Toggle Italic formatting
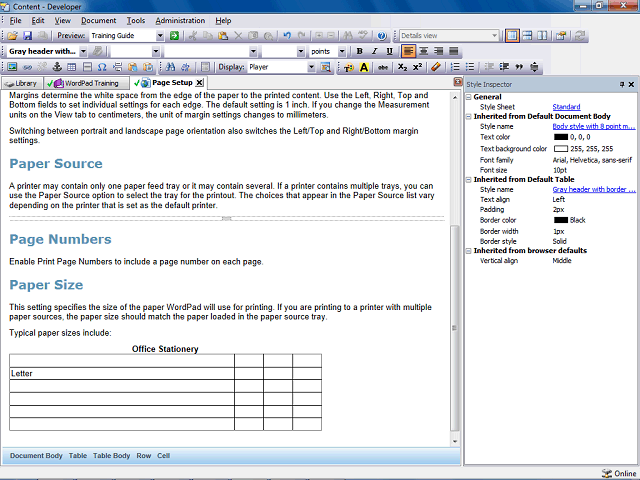This screenshot has height=480, width=640. pos(374,51)
